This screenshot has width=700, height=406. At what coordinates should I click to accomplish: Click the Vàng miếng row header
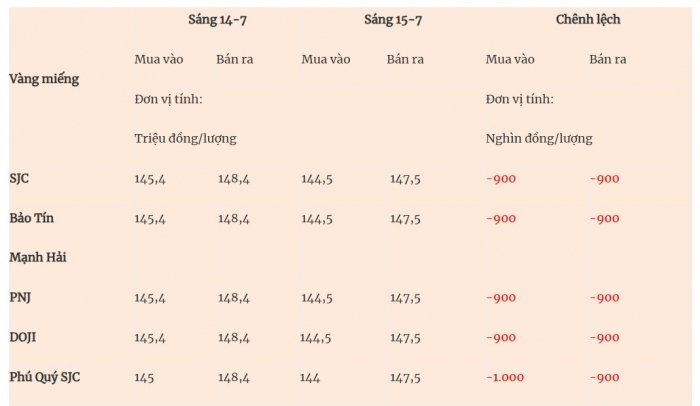pos(44,79)
